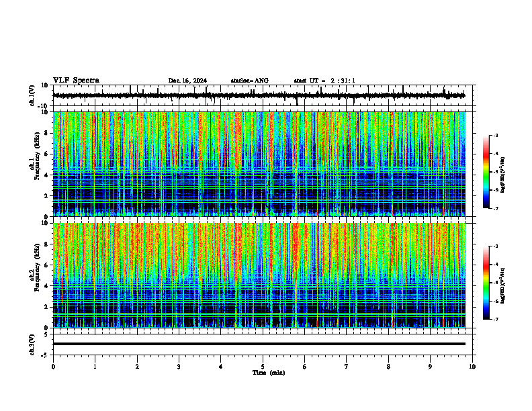Click the 'start UT = 2 :31: 1' label
The height and width of the screenshot is (411, 532).
pyautogui.click(x=324, y=81)
